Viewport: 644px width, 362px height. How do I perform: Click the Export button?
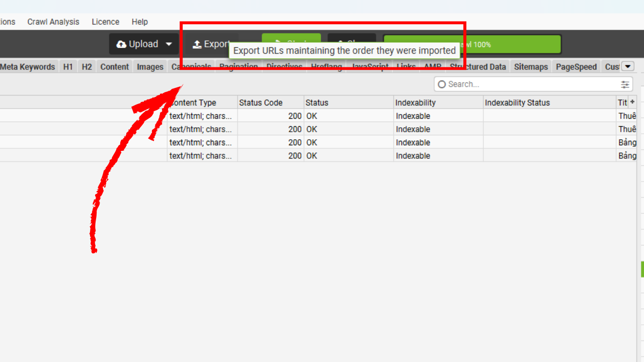point(211,44)
